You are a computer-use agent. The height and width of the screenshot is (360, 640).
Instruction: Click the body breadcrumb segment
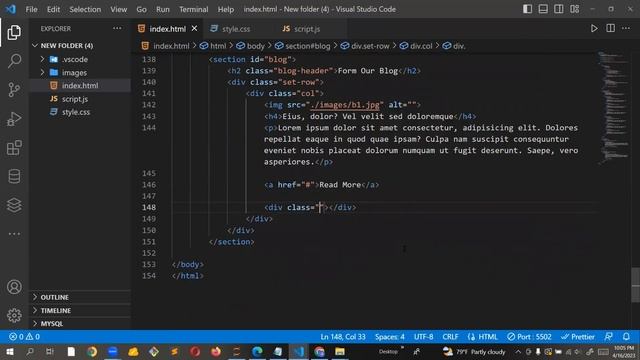click(x=256, y=46)
